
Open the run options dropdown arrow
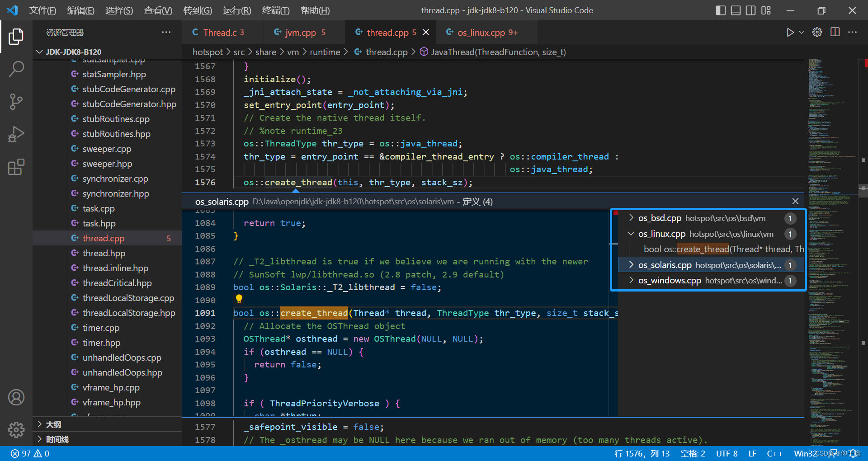802,33
